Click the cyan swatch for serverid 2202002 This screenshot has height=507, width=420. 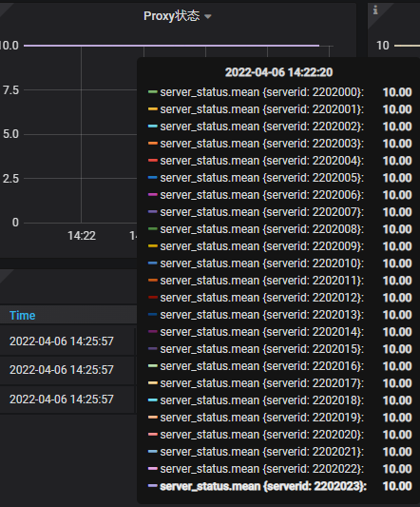pos(152,127)
